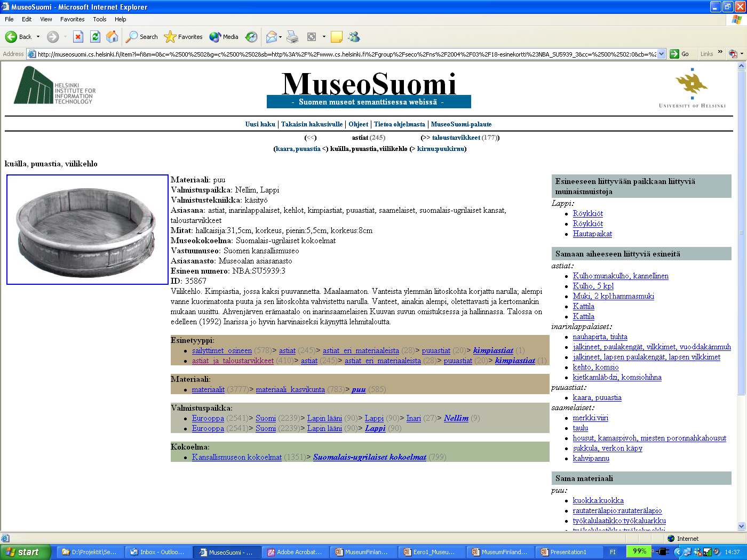Open the Edit button dropdown arrow

[324, 37]
